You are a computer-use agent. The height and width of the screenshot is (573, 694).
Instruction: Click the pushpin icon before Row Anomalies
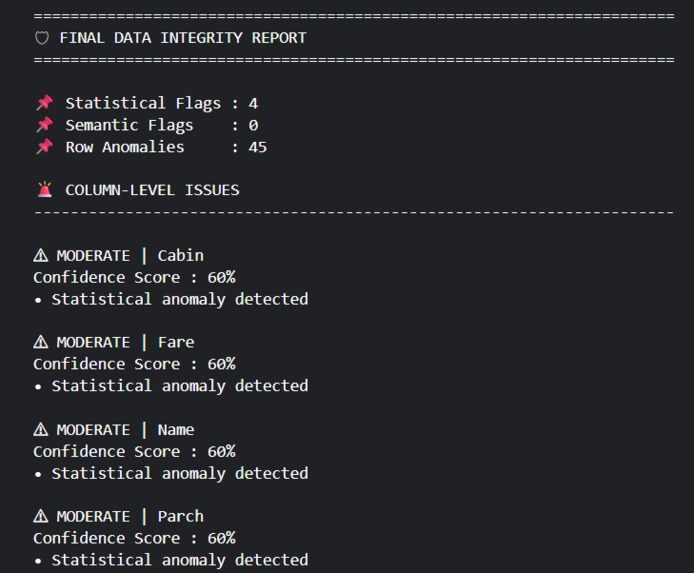coord(45,146)
